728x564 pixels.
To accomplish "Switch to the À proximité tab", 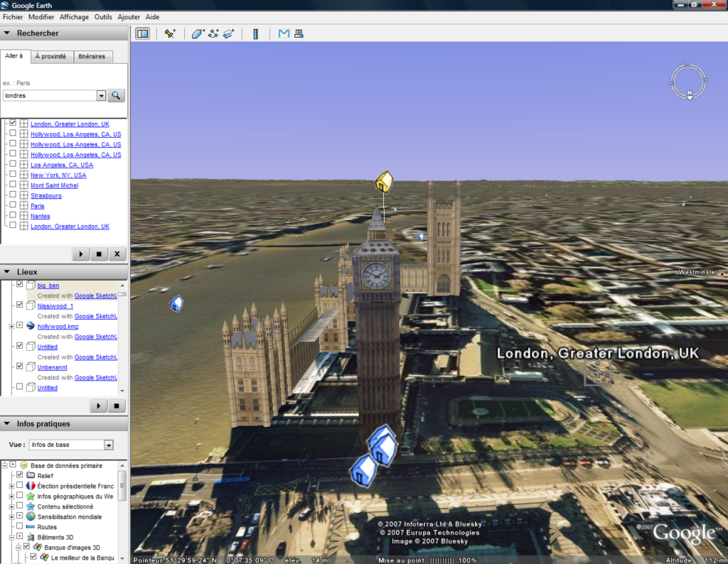I will (50, 57).
